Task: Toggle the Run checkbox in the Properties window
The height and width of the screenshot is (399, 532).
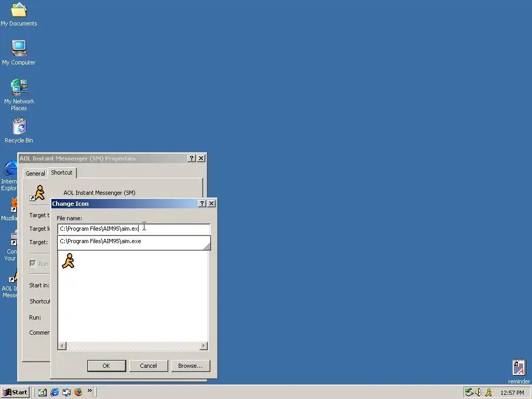Action: (33, 263)
